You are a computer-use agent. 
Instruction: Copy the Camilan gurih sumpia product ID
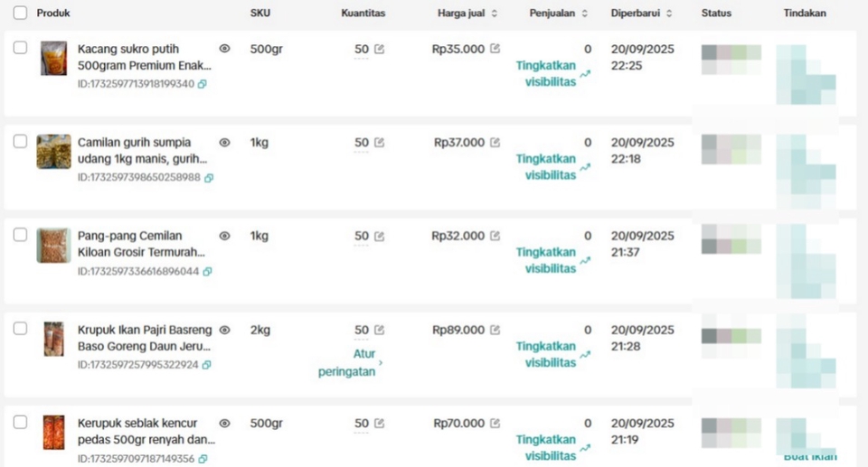209,178
